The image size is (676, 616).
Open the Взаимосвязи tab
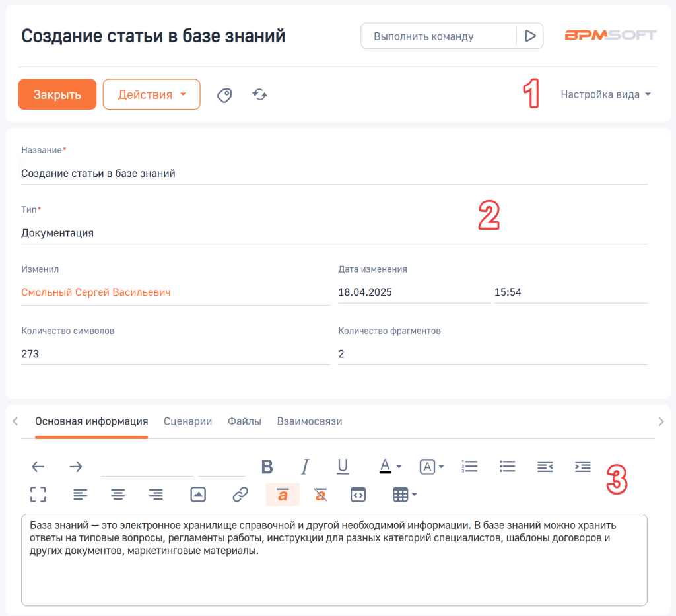pyautogui.click(x=310, y=421)
